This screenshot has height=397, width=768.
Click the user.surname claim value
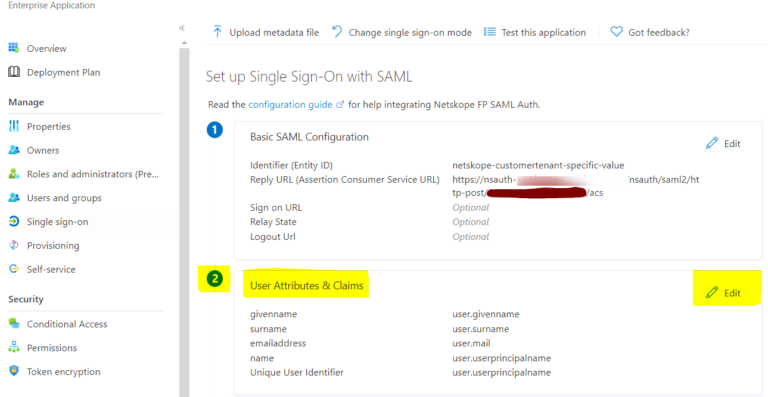[x=480, y=328]
